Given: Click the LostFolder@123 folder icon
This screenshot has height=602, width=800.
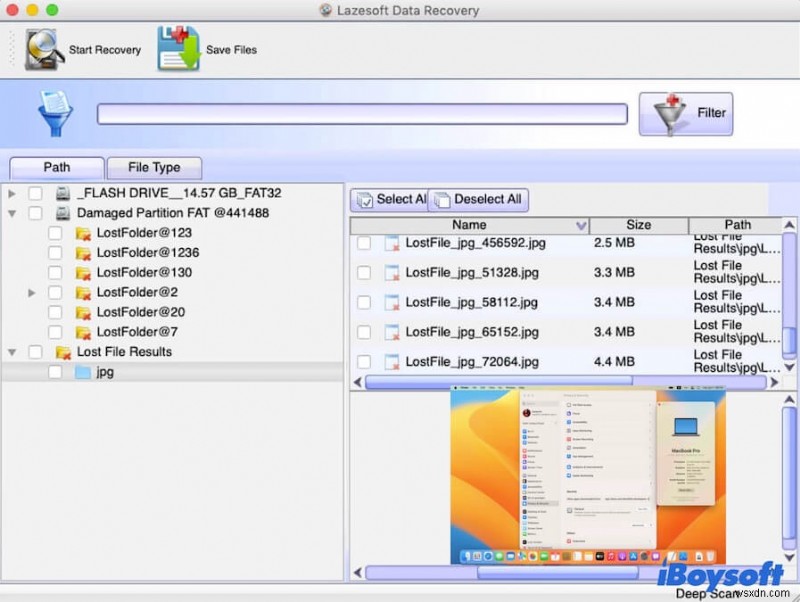Looking at the screenshot, I should (84, 233).
